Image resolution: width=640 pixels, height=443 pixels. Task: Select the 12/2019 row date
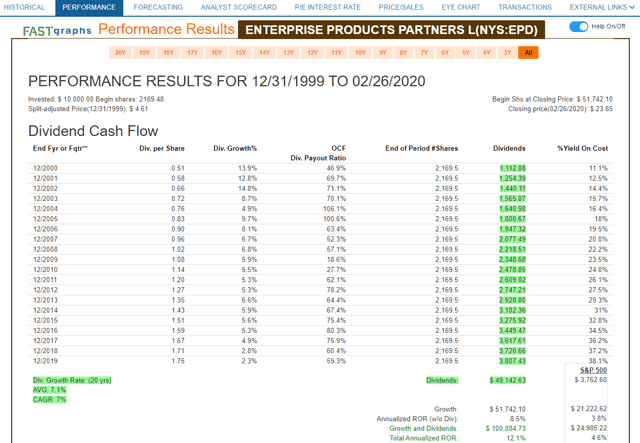pyautogui.click(x=45, y=361)
